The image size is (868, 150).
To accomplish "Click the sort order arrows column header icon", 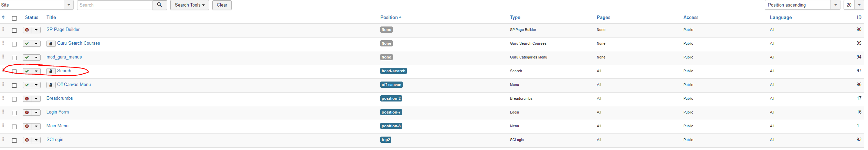I will coord(3,17).
